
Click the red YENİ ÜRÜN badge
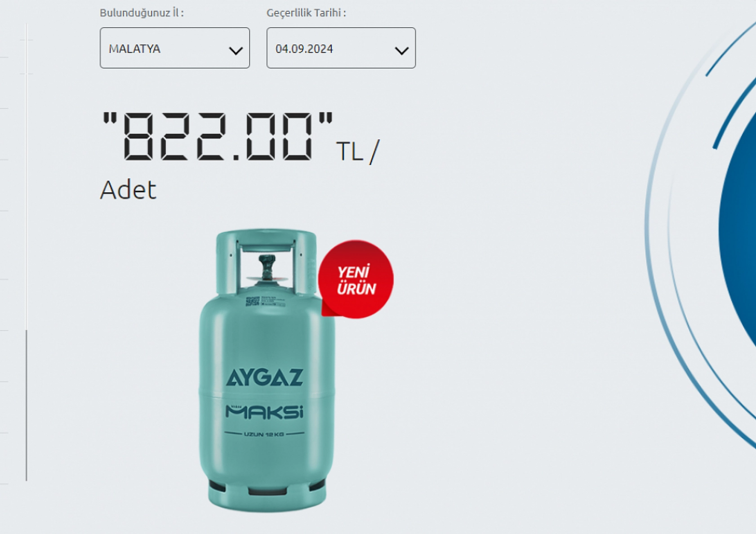[x=356, y=279]
